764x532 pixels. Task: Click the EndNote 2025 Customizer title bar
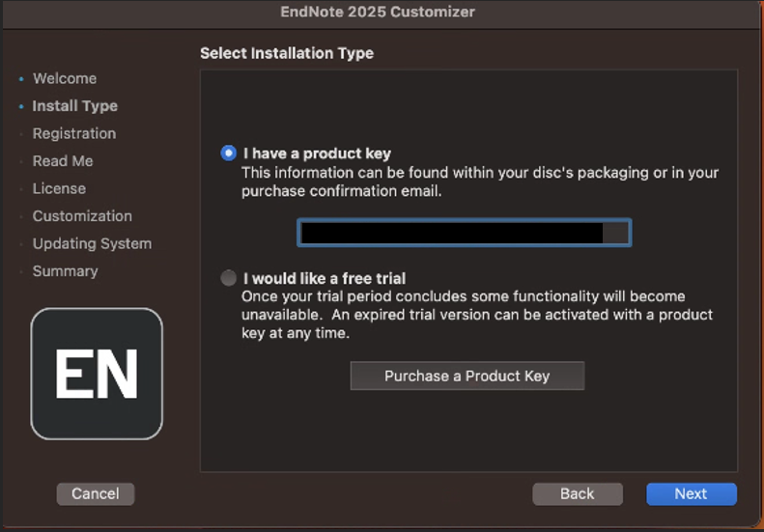point(382,13)
